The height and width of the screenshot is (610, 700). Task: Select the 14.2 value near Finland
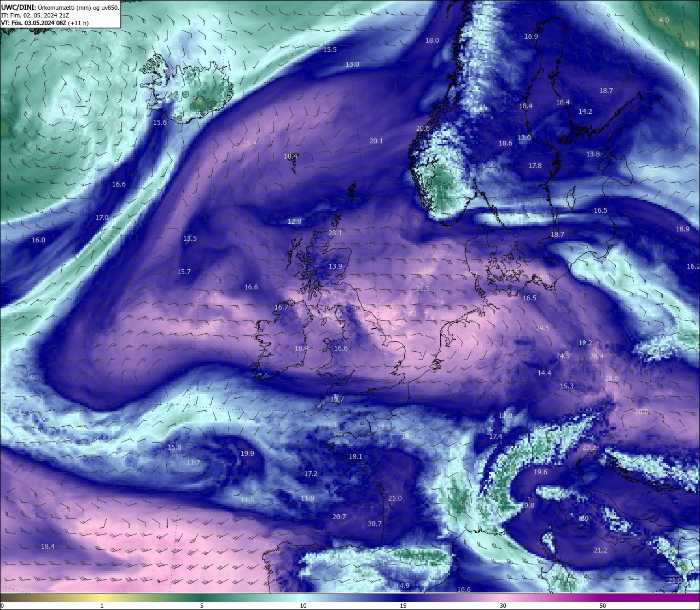[x=585, y=112]
